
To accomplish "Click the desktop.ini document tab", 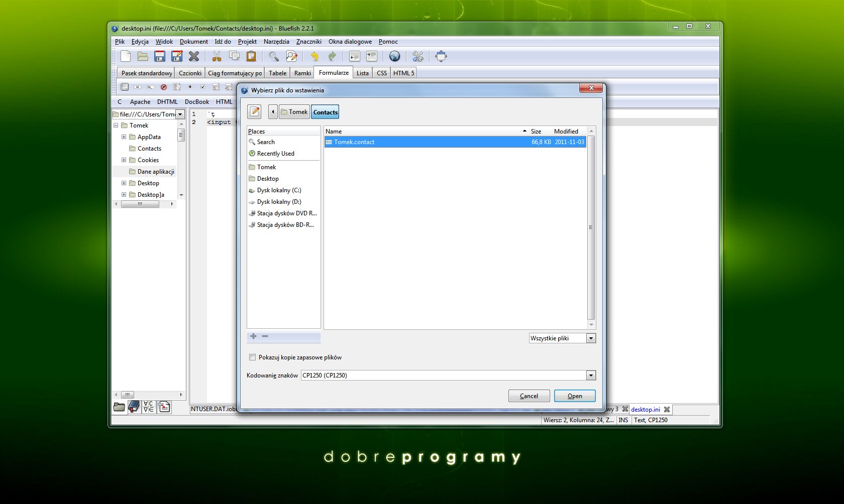I will click(646, 410).
